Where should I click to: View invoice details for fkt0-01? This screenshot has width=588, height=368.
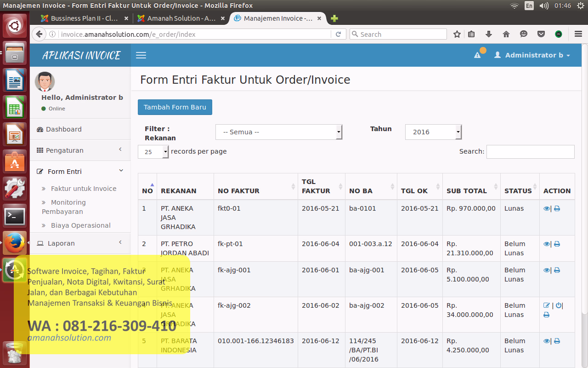(x=547, y=208)
